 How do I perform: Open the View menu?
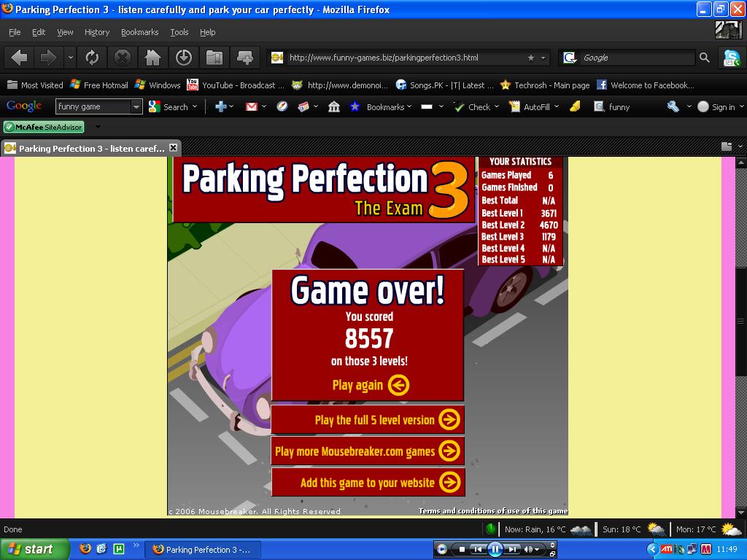tap(65, 32)
